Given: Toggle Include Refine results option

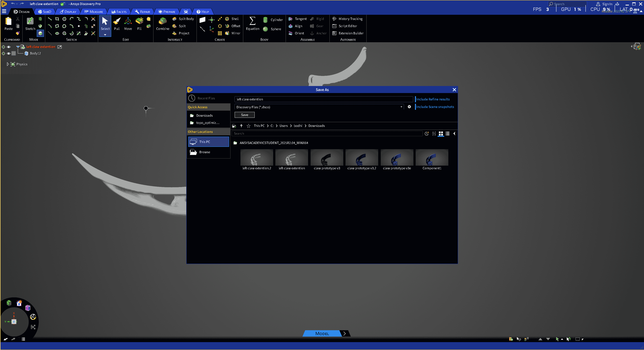Looking at the screenshot, I should click(x=433, y=99).
